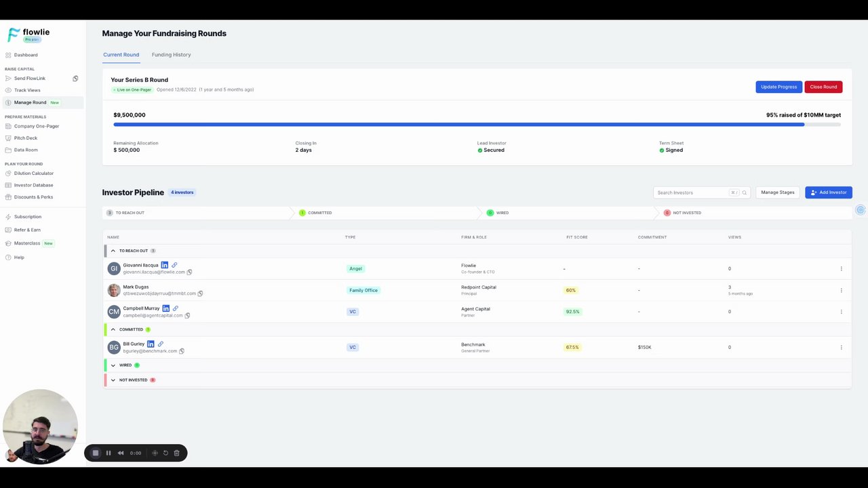Open Subscription in sidebar
This screenshot has width=868, height=488.
click(x=28, y=217)
